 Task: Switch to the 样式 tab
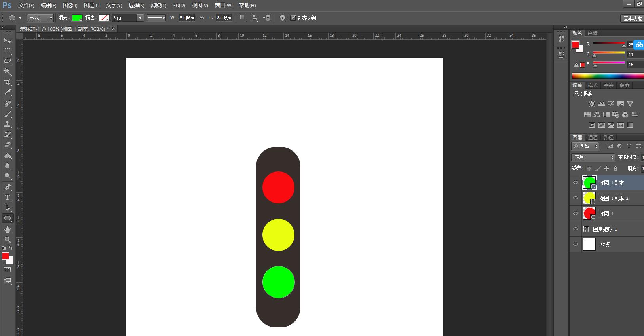[593, 85]
